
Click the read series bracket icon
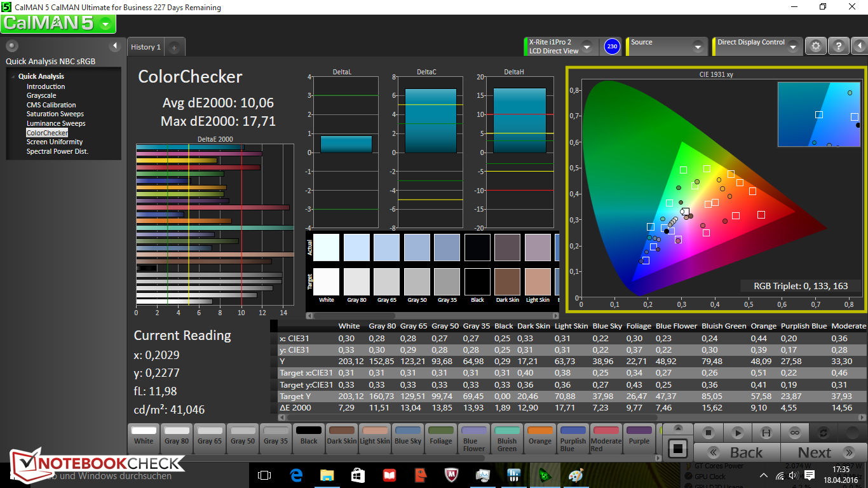point(766,433)
